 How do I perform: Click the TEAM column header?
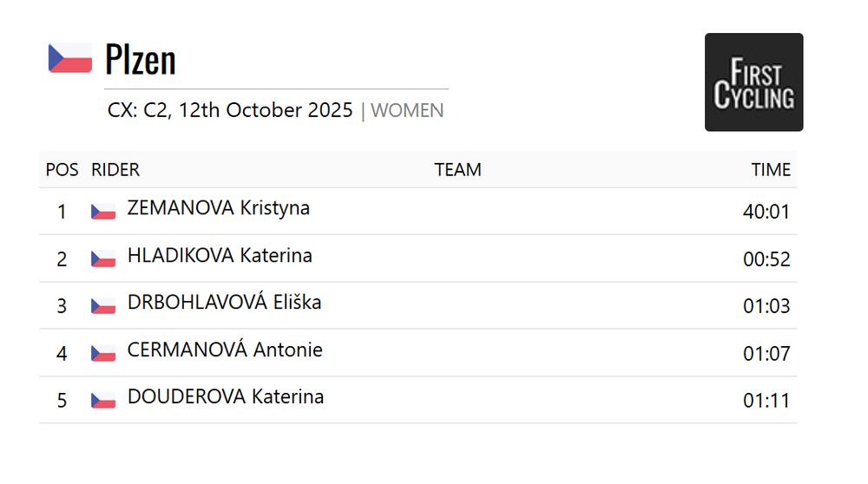pos(457,170)
